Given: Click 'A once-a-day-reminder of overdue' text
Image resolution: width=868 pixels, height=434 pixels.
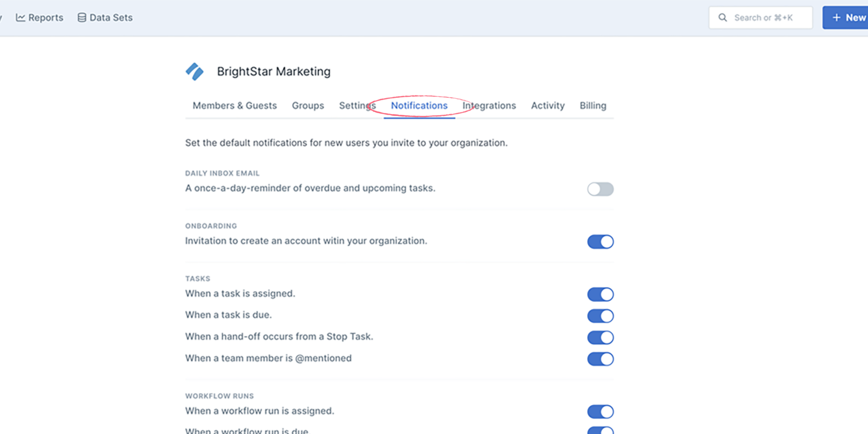Looking at the screenshot, I should [x=310, y=188].
